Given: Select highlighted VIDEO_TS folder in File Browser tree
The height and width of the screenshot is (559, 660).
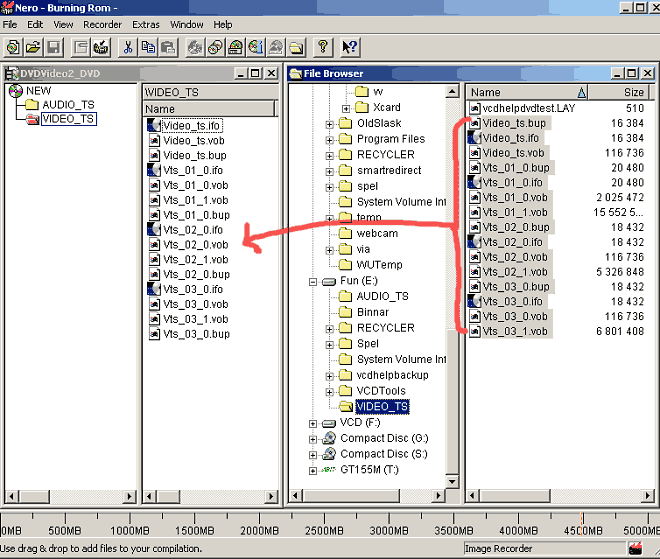Looking at the screenshot, I should click(382, 406).
